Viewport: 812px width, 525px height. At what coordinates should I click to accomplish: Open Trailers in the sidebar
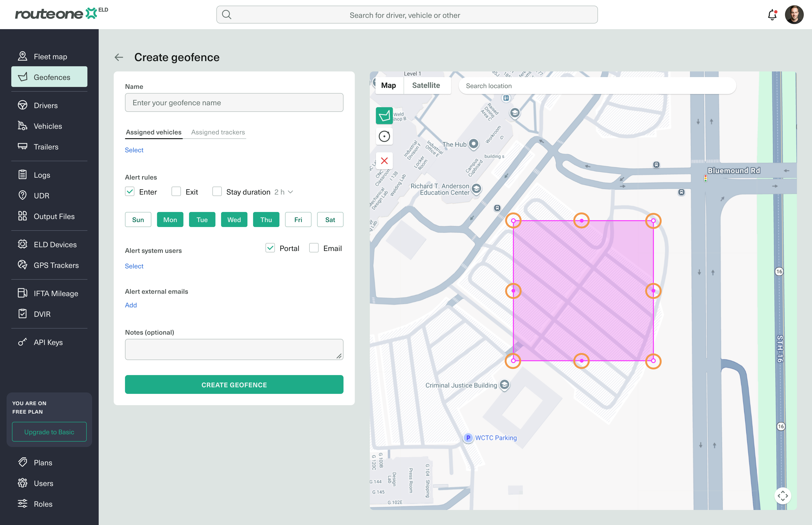(49, 147)
